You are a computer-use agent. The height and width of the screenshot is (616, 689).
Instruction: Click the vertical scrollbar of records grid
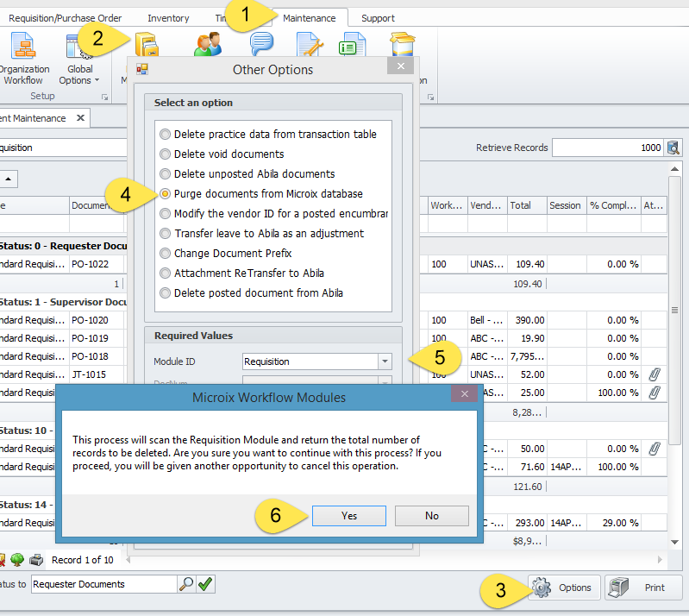(674, 345)
